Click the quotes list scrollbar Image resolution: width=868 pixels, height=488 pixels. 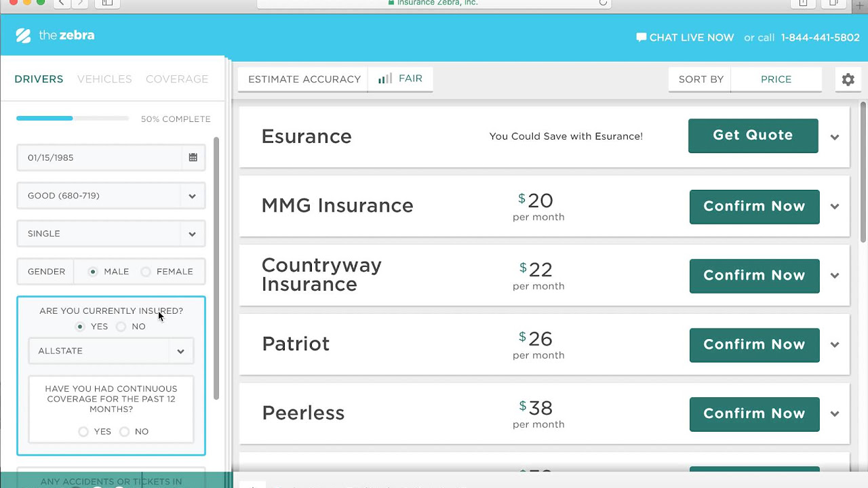tap(863, 171)
